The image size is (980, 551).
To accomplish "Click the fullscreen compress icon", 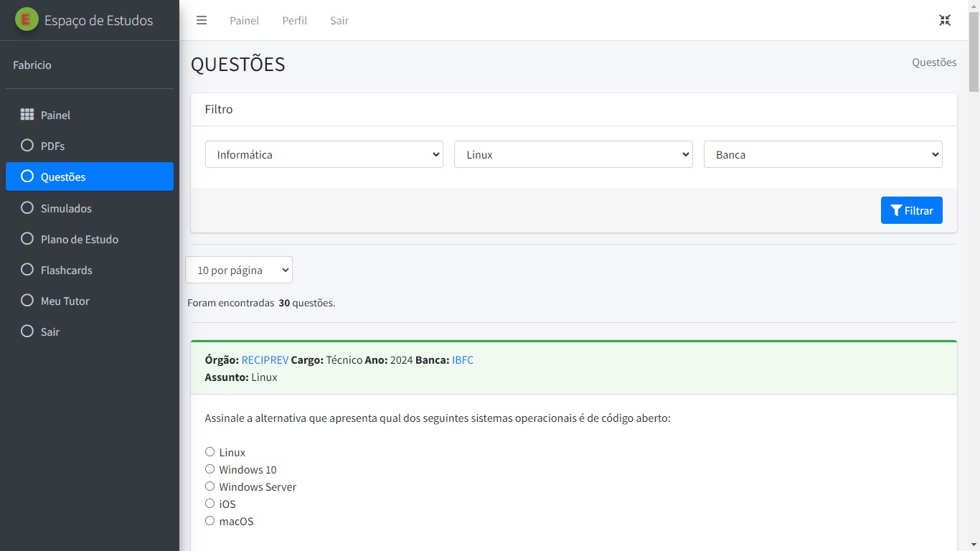I will click(x=945, y=20).
